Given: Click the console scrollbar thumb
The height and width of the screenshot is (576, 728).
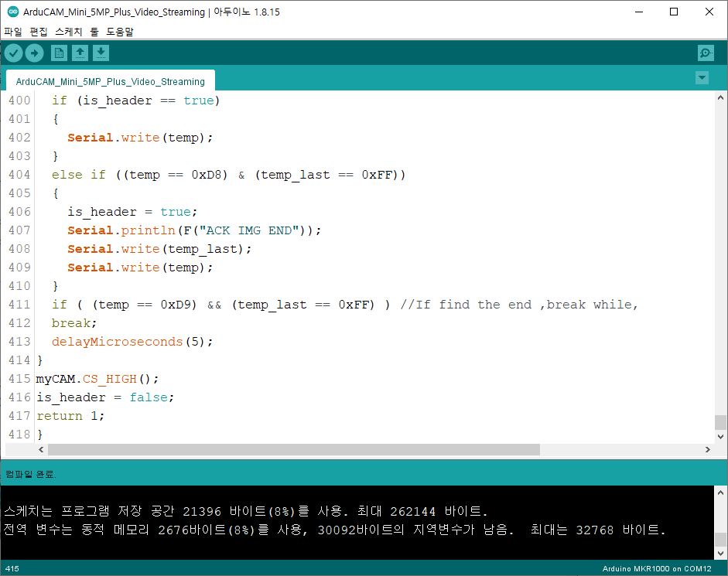Looking at the screenshot, I should (x=720, y=540).
